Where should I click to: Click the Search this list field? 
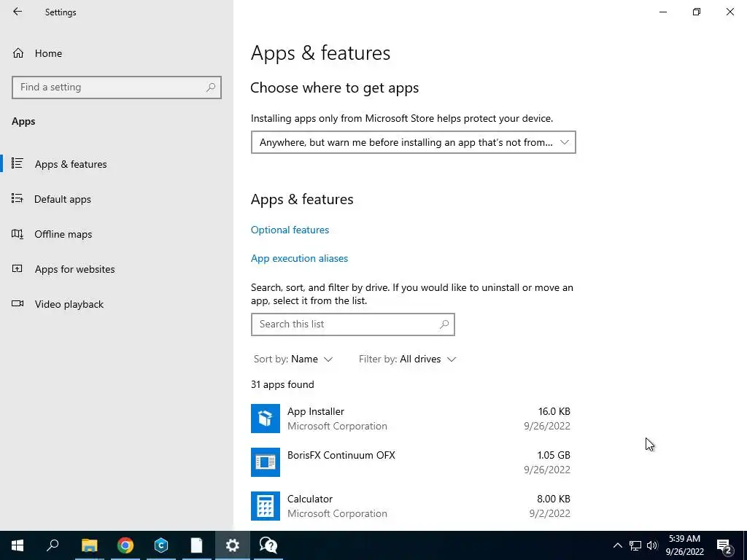352,324
